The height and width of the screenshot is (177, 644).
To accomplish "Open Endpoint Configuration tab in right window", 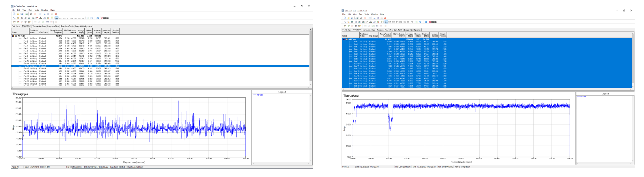I will (x=412, y=30).
